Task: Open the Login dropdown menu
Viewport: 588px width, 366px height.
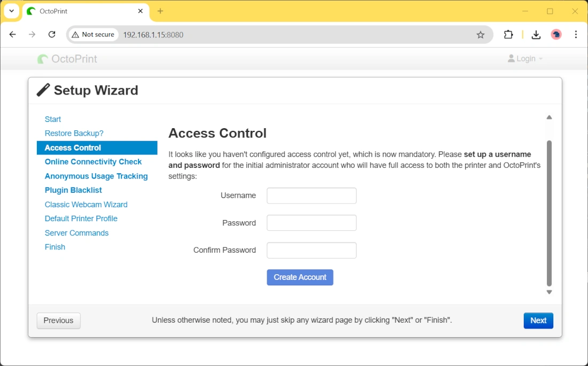Action: click(525, 58)
